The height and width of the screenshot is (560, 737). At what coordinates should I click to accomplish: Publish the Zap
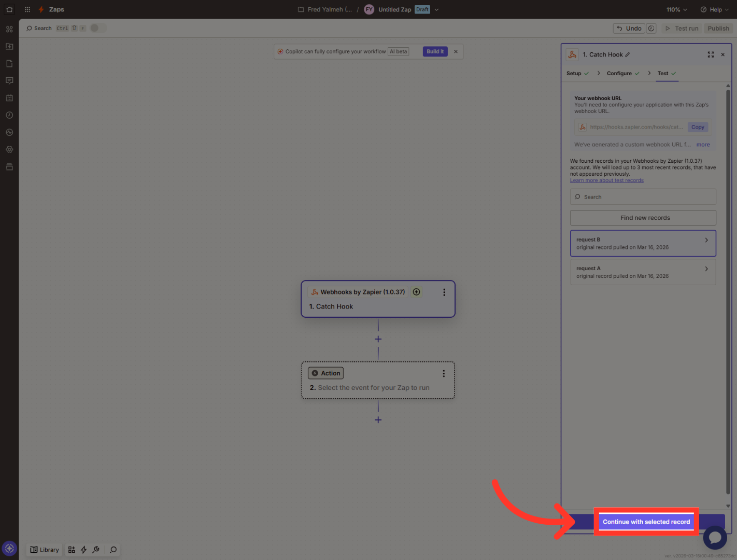pyautogui.click(x=718, y=29)
